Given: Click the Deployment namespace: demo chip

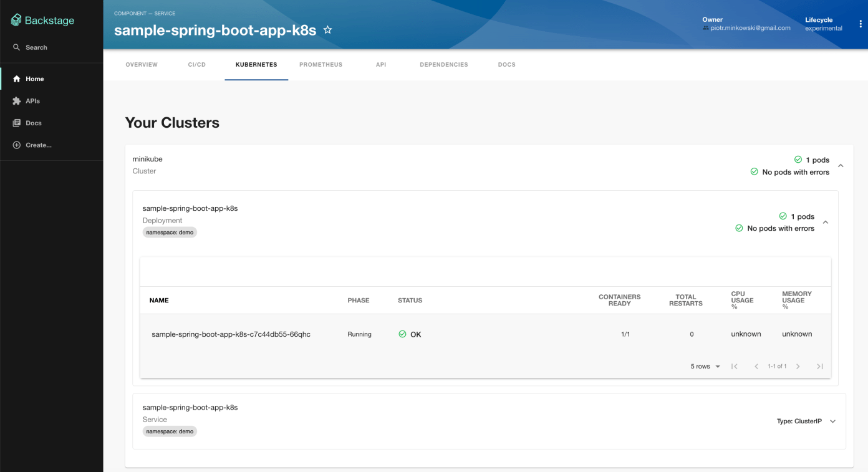Looking at the screenshot, I should coord(170,233).
